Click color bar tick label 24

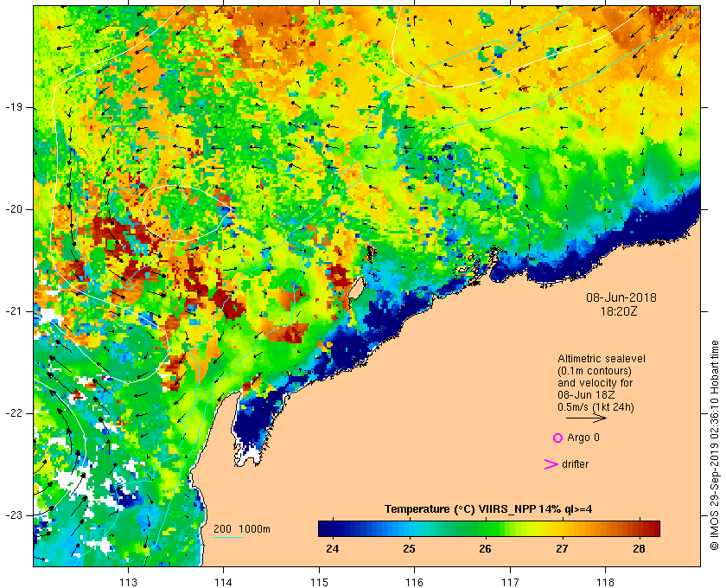pos(333,549)
